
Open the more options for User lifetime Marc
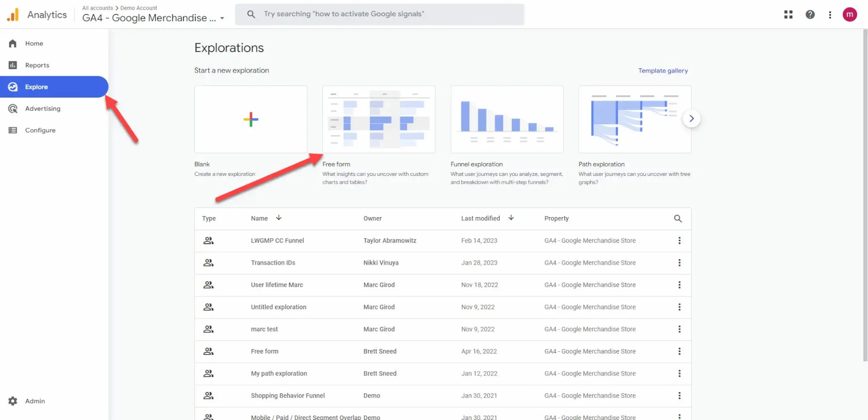click(679, 285)
